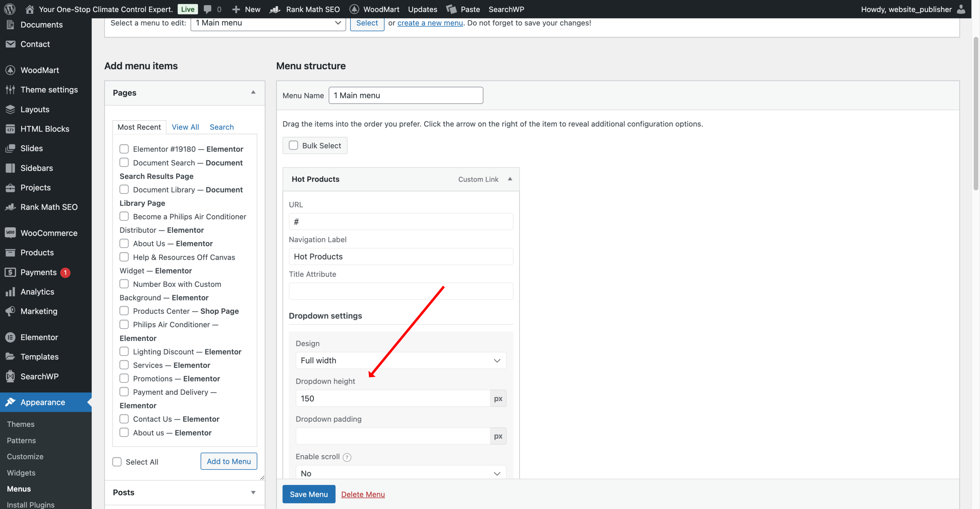Open Payments dollar icon
This screenshot has width=980, height=509.
click(10, 272)
